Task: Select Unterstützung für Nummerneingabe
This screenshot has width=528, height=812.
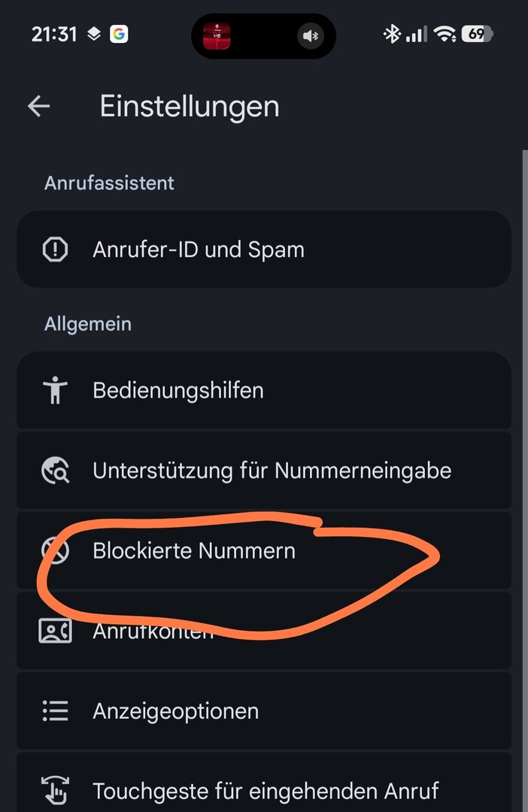Action: [272, 471]
